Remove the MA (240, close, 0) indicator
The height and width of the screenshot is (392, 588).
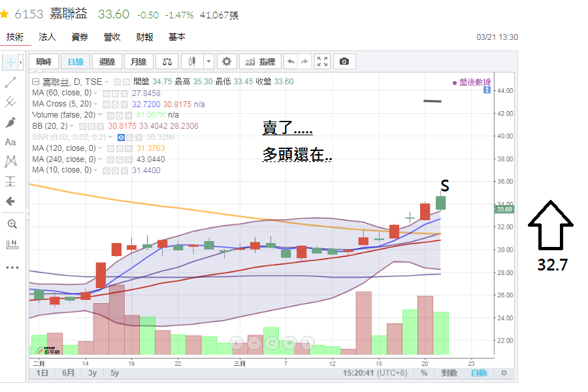coord(129,160)
